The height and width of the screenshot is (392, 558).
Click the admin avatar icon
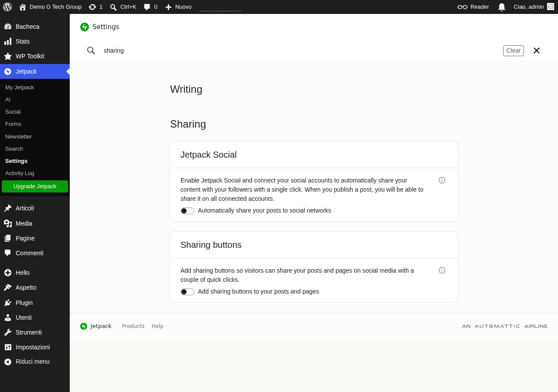click(551, 7)
